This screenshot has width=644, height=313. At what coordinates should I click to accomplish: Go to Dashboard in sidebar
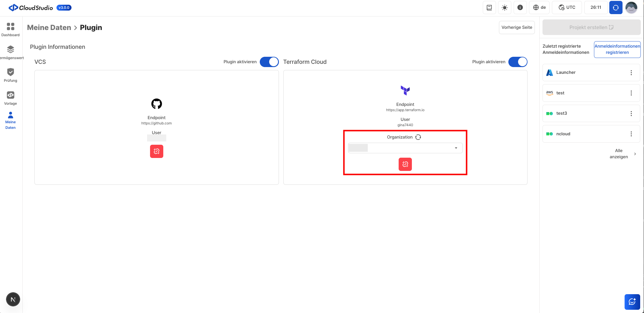click(11, 29)
